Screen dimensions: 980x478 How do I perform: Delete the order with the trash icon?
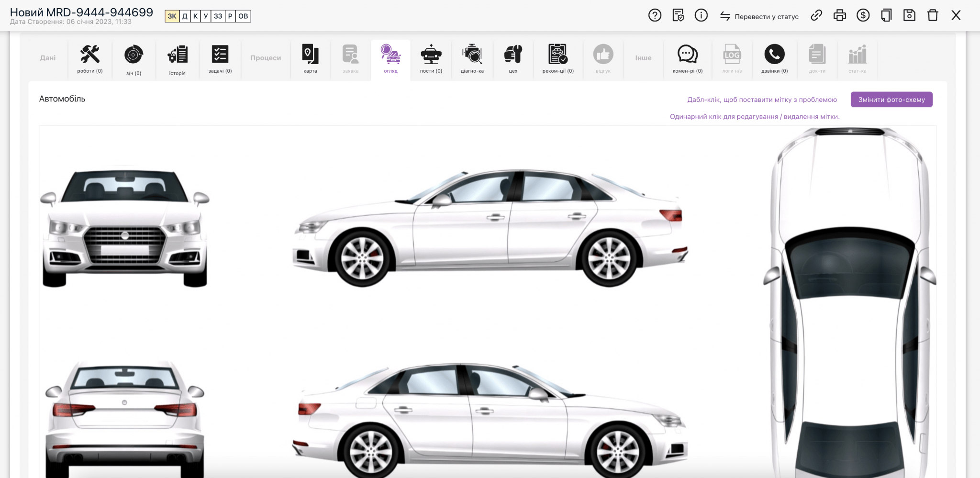pos(932,15)
